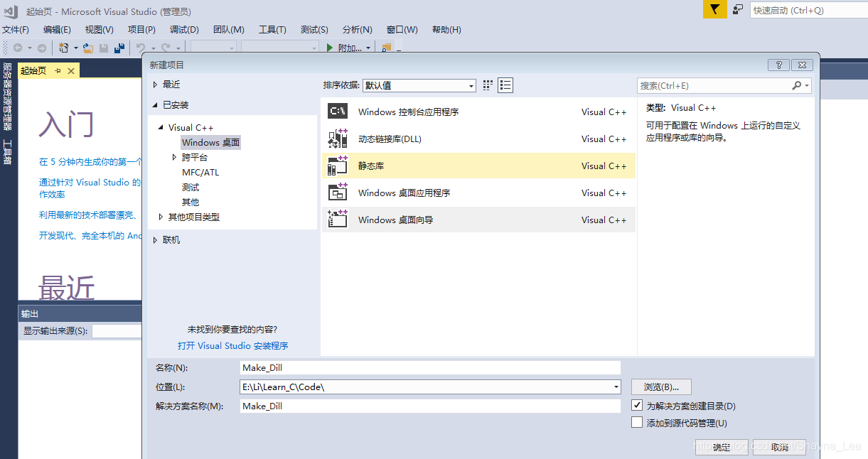This screenshot has width=868, height=459.
Task: Select the Other tree item
Action: (191, 202)
